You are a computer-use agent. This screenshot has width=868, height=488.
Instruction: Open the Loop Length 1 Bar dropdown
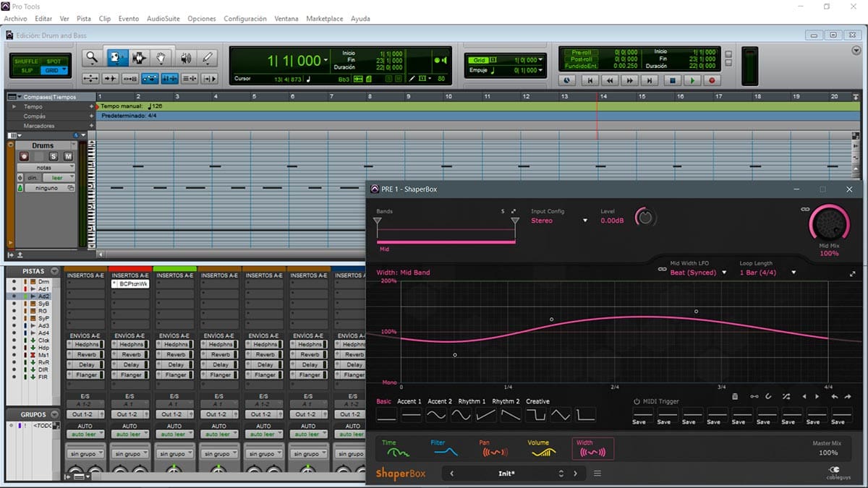[767, 273]
